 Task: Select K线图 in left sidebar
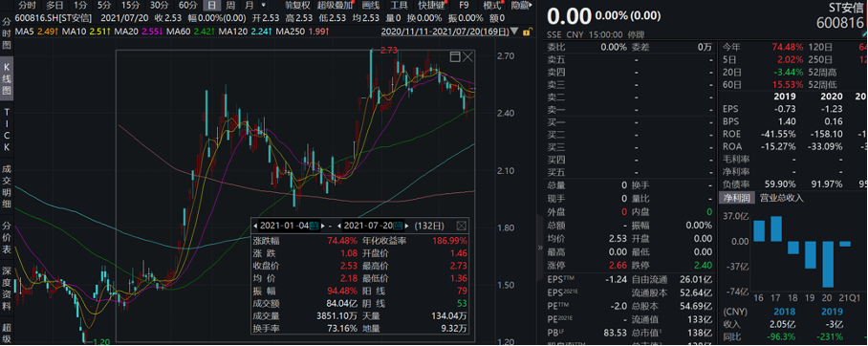pos(7,79)
